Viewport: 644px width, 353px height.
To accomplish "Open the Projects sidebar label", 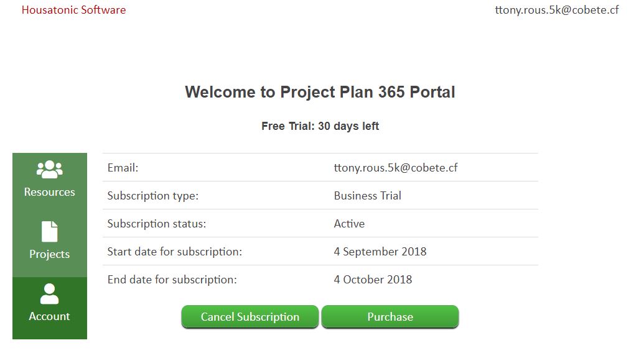I will tap(50, 254).
